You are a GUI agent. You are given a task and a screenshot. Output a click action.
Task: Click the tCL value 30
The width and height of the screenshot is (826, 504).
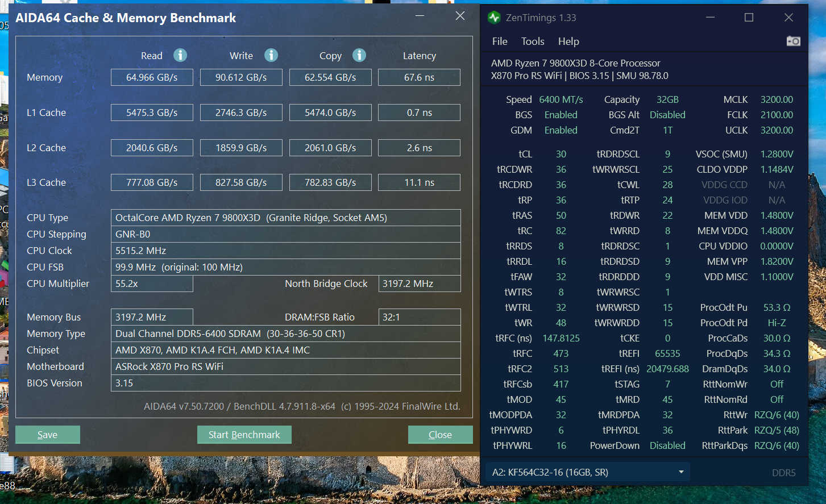pyautogui.click(x=561, y=154)
